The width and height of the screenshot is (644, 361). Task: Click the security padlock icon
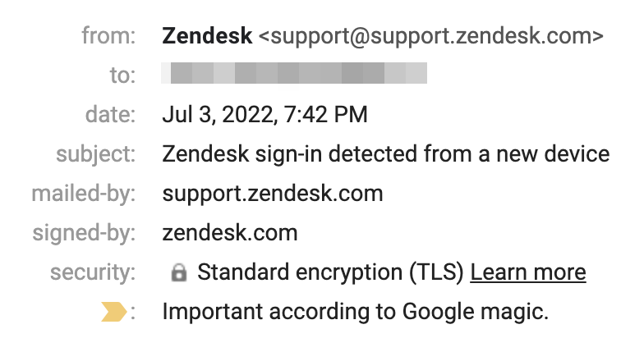click(x=178, y=273)
